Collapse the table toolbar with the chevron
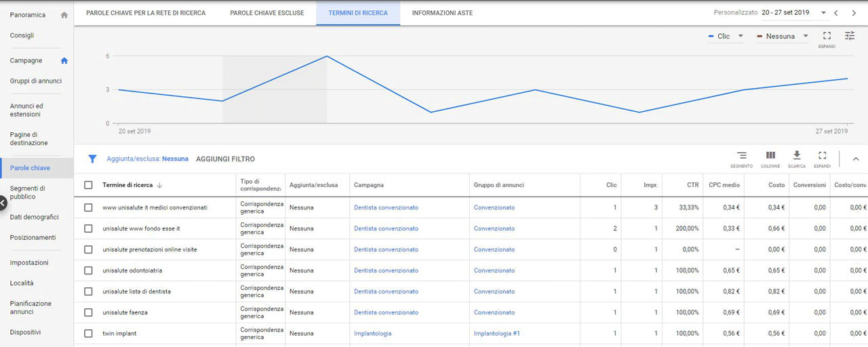Image resolution: width=868 pixels, height=347 pixels. [856, 159]
